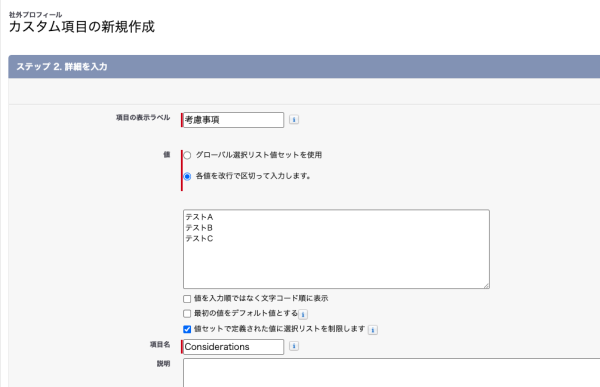Click the 説明 description textarea
The height and width of the screenshot is (387, 600).
[x=391, y=373]
